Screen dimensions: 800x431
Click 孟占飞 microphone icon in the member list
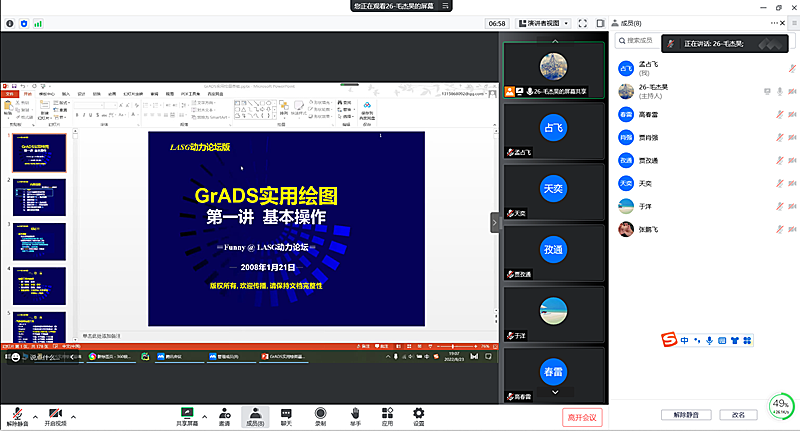tap(792, 68)
